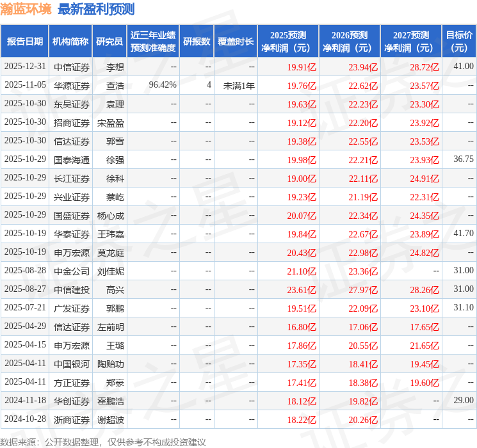Select the 近三年业绩预测准确度 column header
This screenshot has width=477, height=448.
(x=153, y=42)
